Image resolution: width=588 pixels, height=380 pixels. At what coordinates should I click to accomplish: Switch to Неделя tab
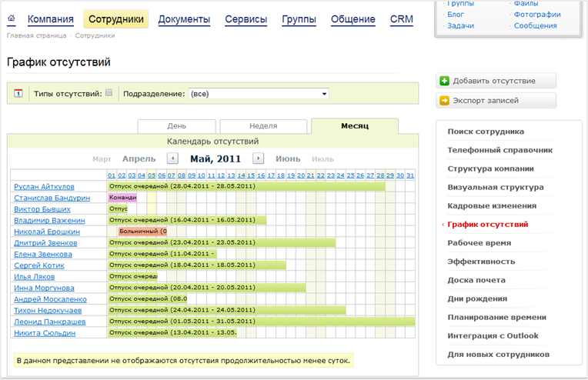(263, 126)
